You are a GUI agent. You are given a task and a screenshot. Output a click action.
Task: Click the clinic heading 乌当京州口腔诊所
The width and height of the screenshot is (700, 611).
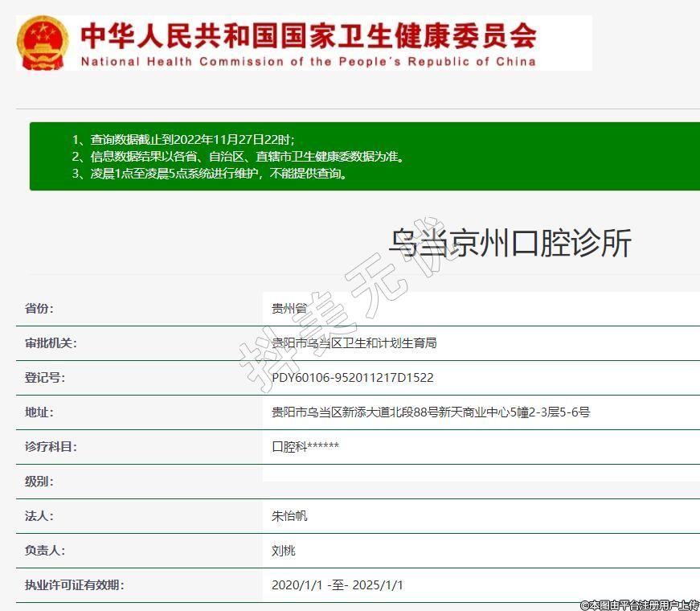[x=510, y=243]
